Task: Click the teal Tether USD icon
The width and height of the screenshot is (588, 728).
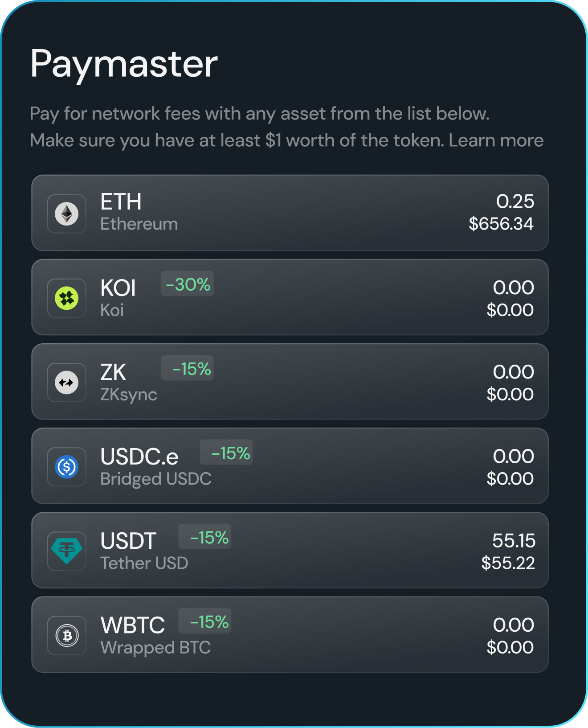Action: (67, 551)
